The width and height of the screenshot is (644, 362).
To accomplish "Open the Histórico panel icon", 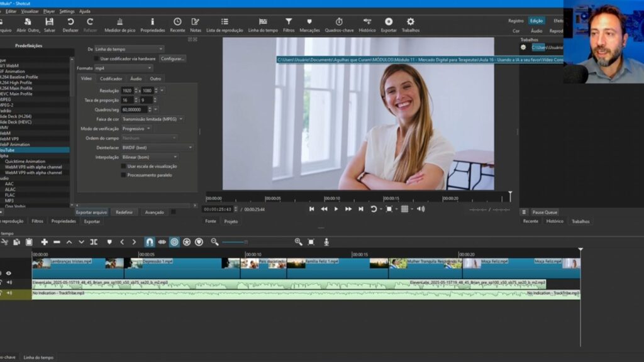I will click(x=367, y=22).
